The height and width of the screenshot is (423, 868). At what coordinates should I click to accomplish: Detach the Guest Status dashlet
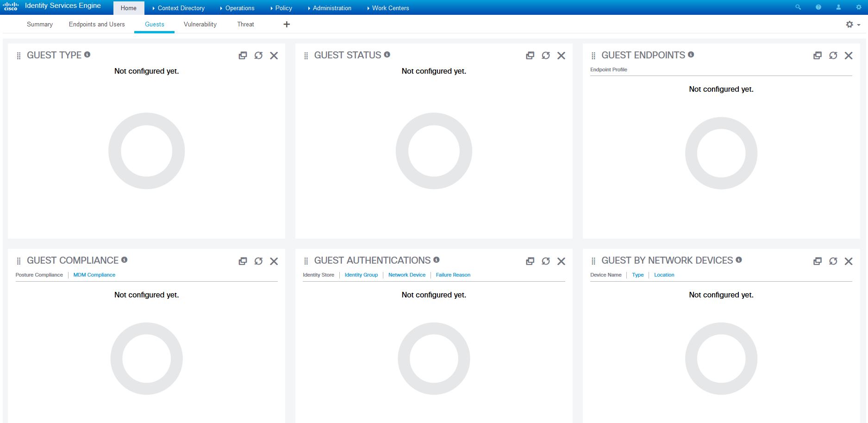tap(530, 56)
